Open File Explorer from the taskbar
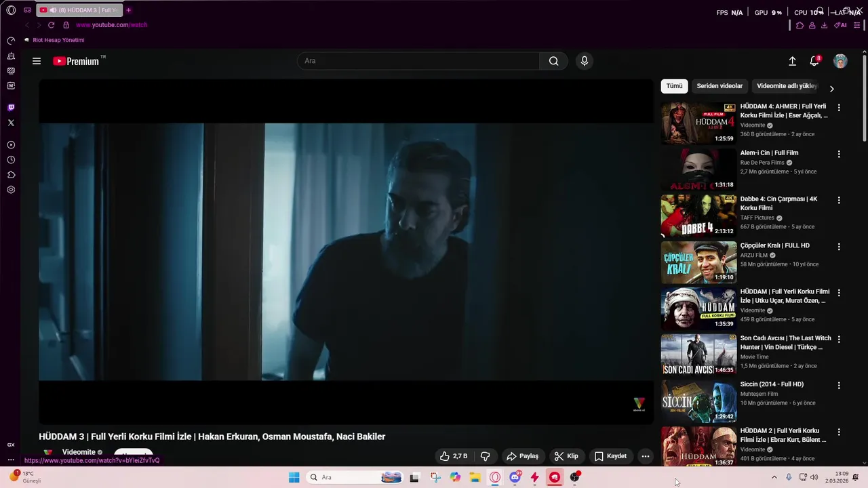868x488 pixels. (x=475, y=477)
